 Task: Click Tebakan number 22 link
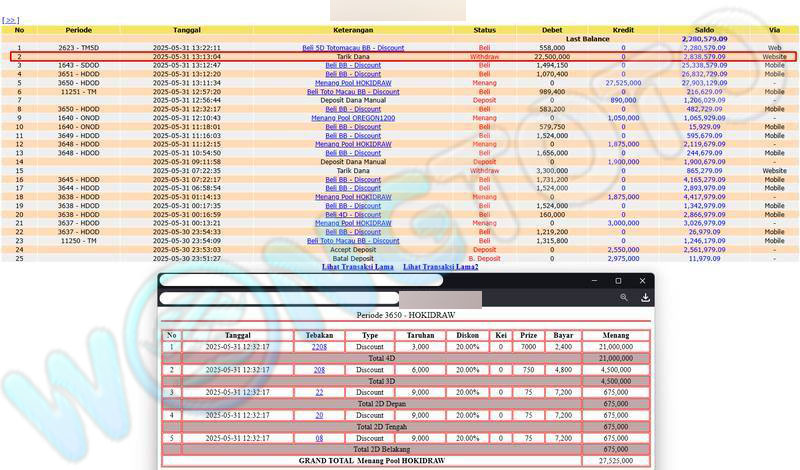319,392
